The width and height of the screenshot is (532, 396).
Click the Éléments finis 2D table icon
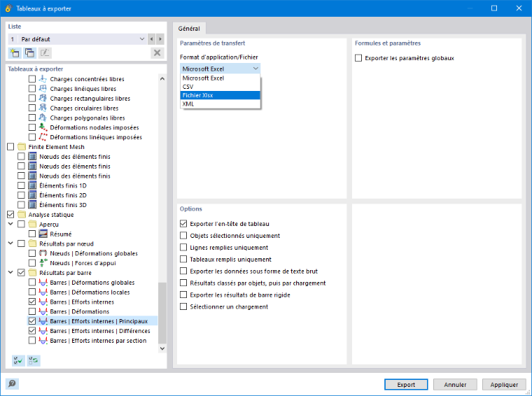32,195
